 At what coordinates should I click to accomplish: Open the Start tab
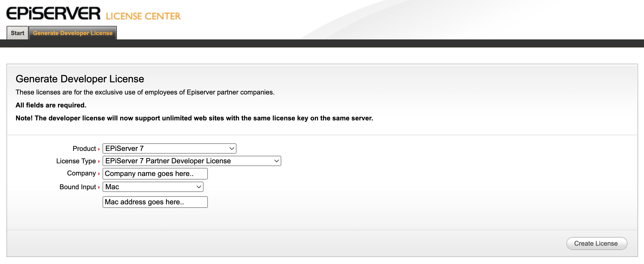tap(18, 33)
